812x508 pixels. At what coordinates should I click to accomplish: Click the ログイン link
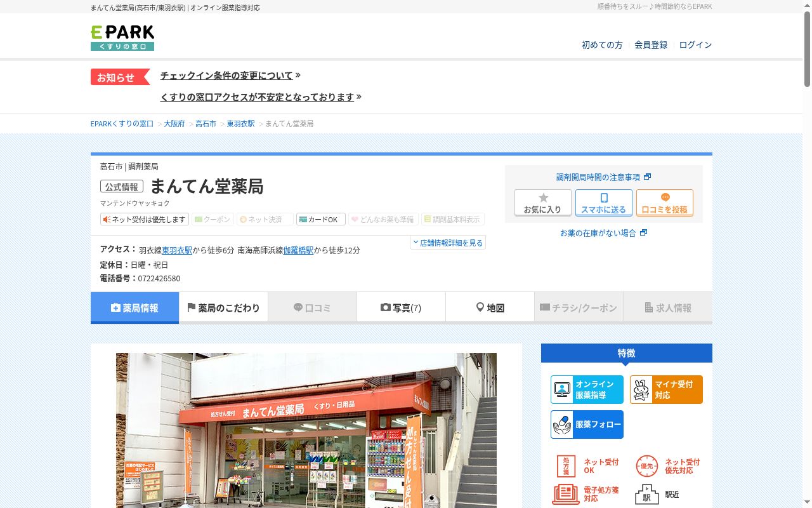pyautogui.click(x=695, y=45)
